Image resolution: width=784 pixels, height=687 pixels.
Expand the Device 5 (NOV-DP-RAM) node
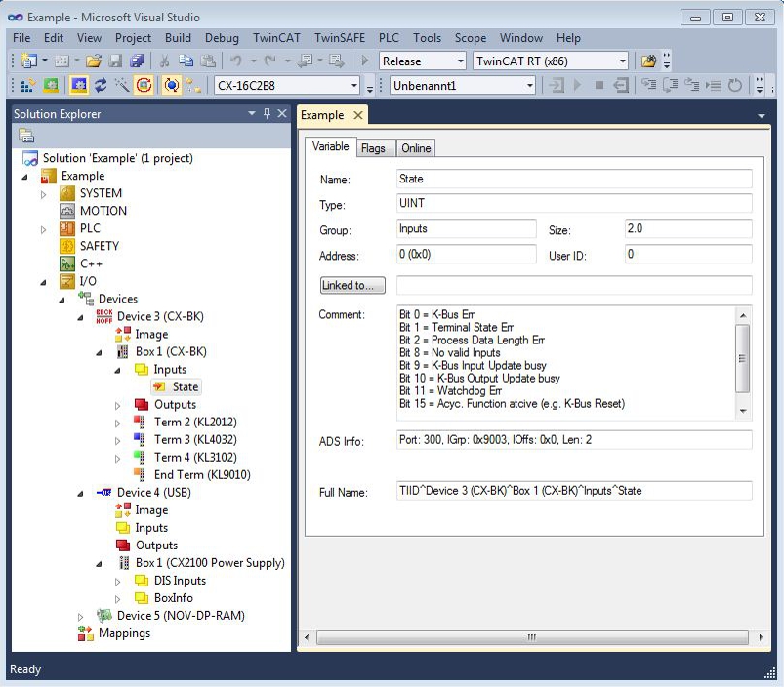click(80, 617)
